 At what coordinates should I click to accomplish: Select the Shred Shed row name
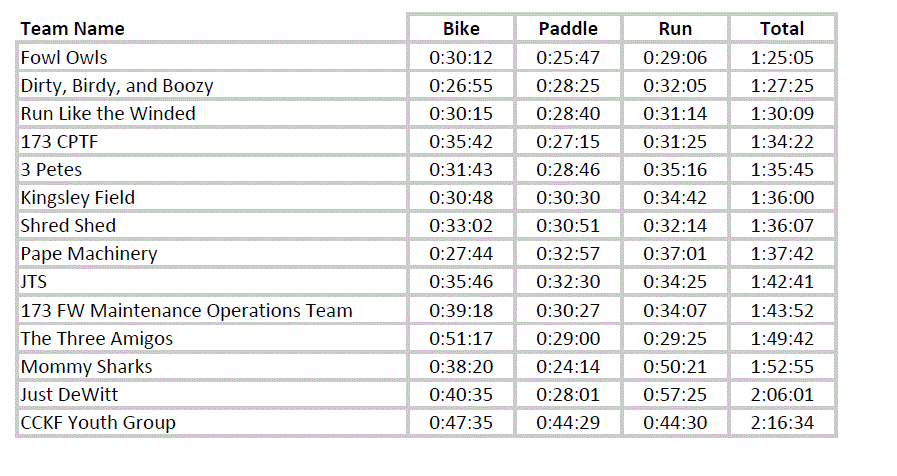point(68,225)
